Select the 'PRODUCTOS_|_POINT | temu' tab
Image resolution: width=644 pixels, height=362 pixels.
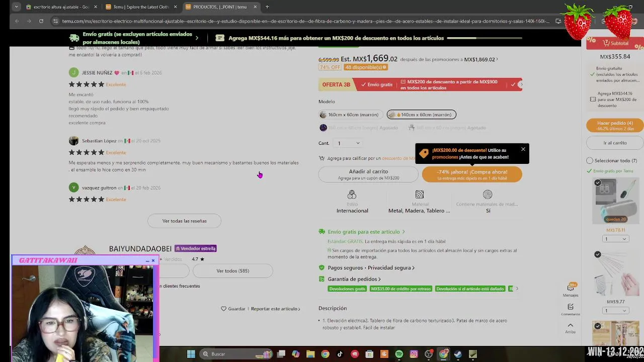click(x=220, y=7)
